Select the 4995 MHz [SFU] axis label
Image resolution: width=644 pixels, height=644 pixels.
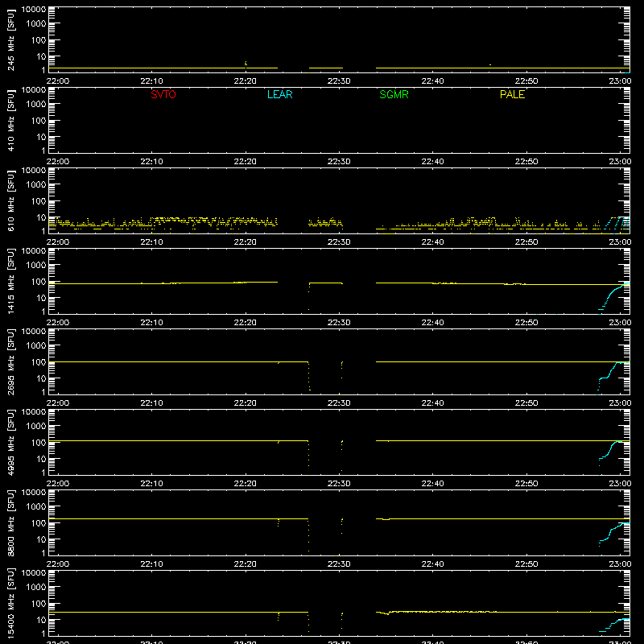point(10,442)
